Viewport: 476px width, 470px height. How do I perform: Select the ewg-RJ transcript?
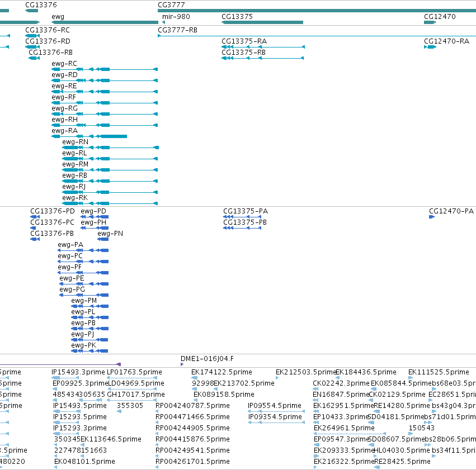point(110,192)
